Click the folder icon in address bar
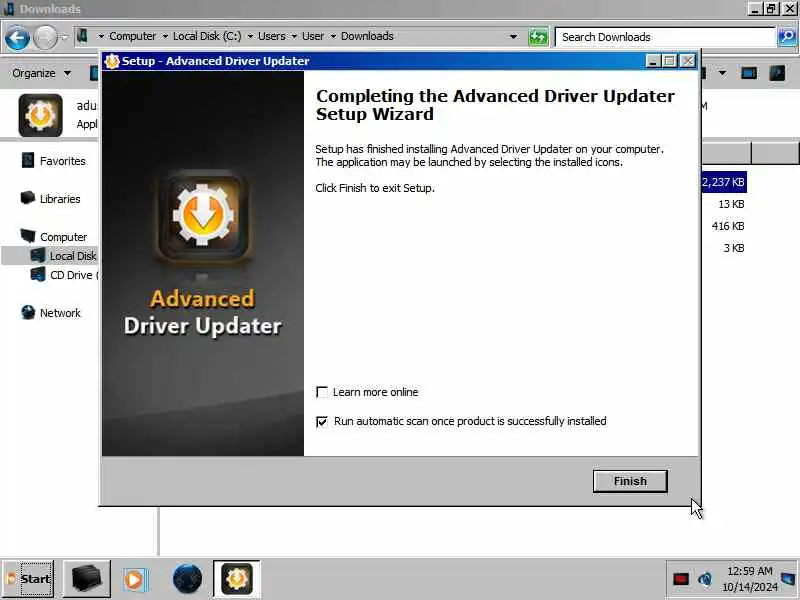Viewport: 800px width, 600px height. (83, 36)
